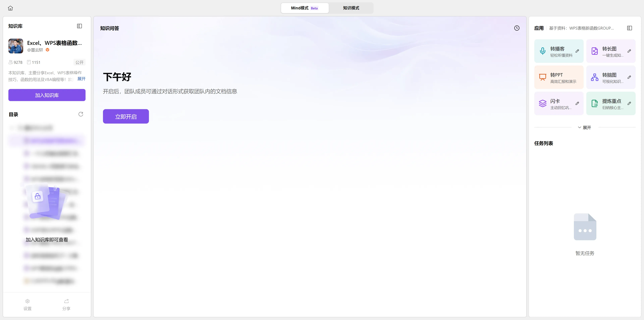The width and height of the screenshot is (644, 320).
Task: Edit the 闪卡 app card
Action: coord(577,103)
